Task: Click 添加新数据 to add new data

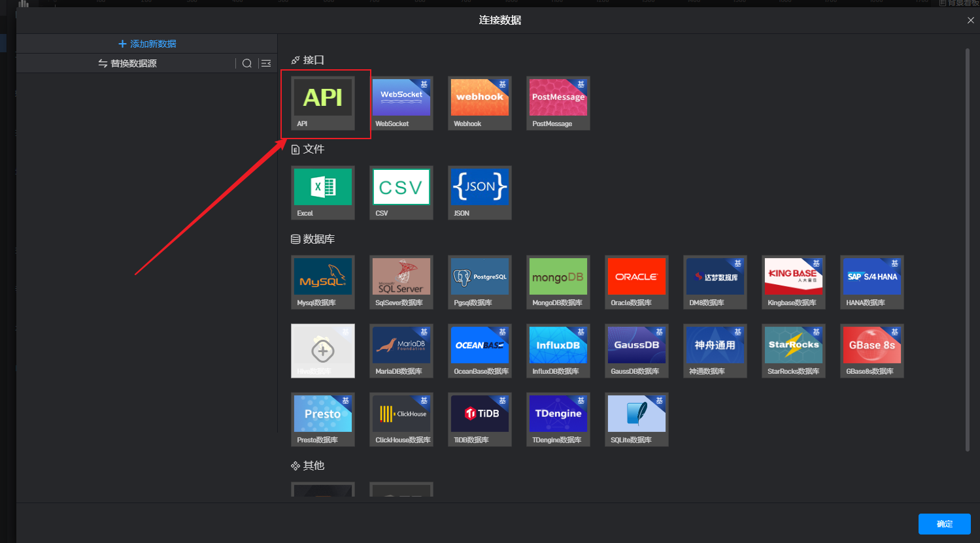Action: pos(147,44)
